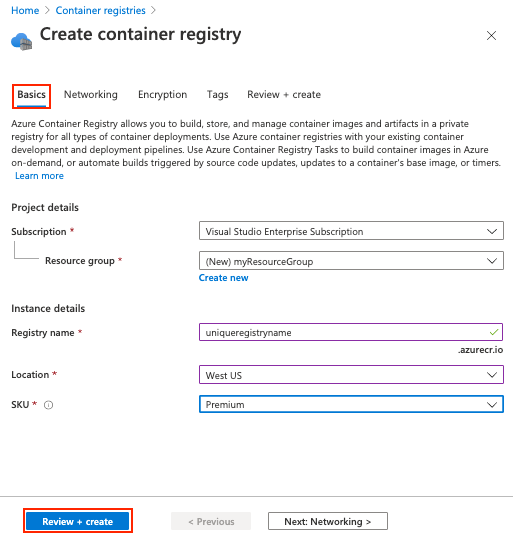Click the Previous button
Viewport: 513px width, 536px height.
(x=211, y=521)
